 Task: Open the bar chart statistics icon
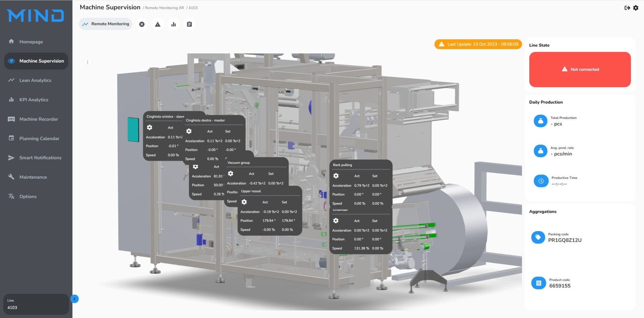[x=173, y=24]
